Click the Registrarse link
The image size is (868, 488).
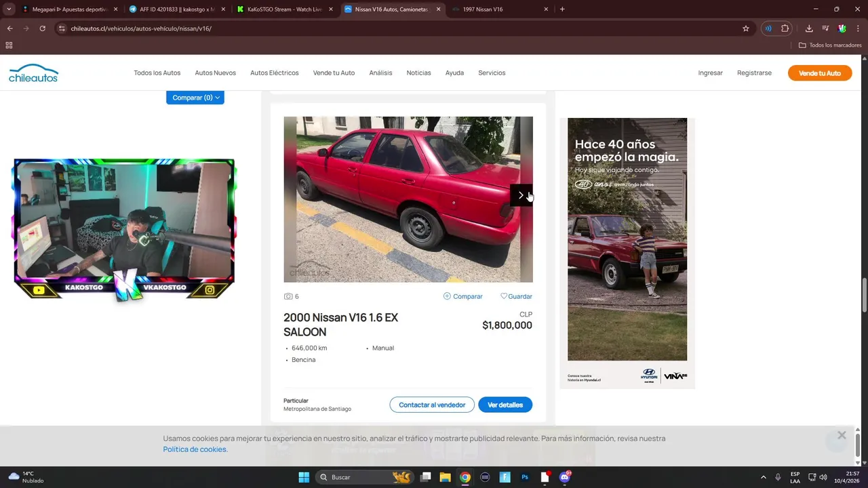pyautogui.click(x=754, y=73)
